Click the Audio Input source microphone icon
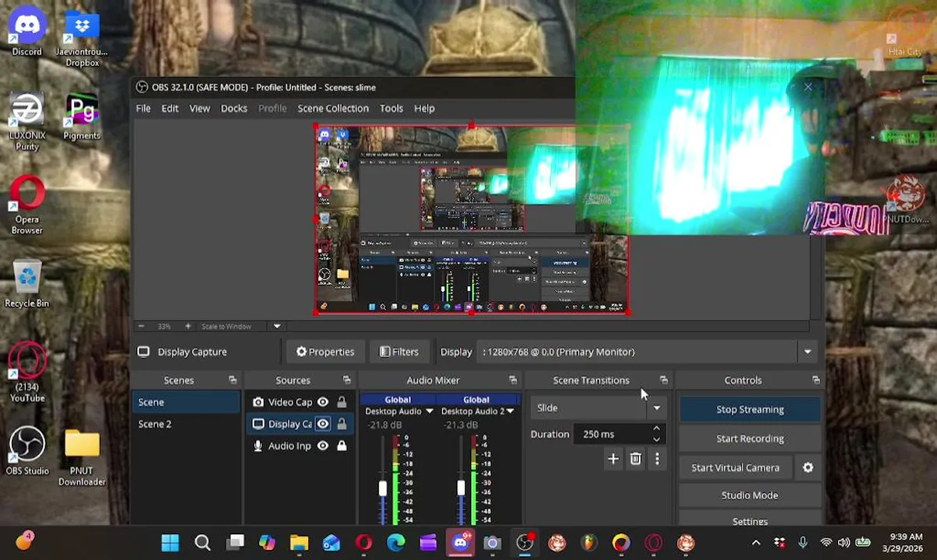Image resolution: width=937 pixels, height=560 pixels. pyautogui.click(x=258, y=446)
